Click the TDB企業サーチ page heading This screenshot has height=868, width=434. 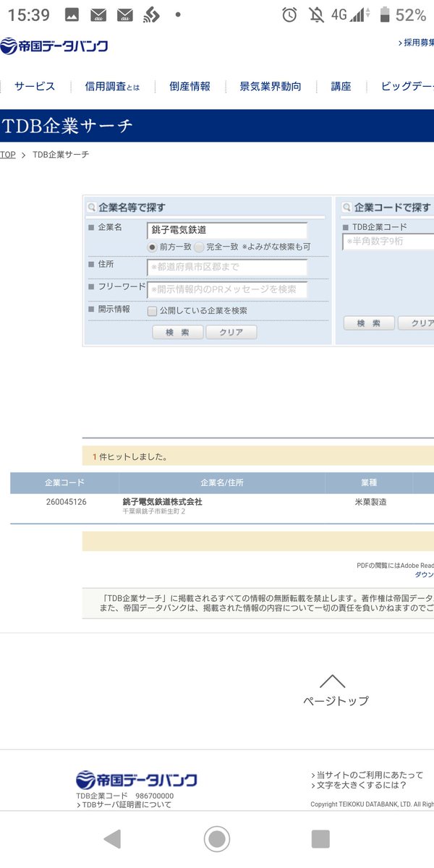click(67, 126)
